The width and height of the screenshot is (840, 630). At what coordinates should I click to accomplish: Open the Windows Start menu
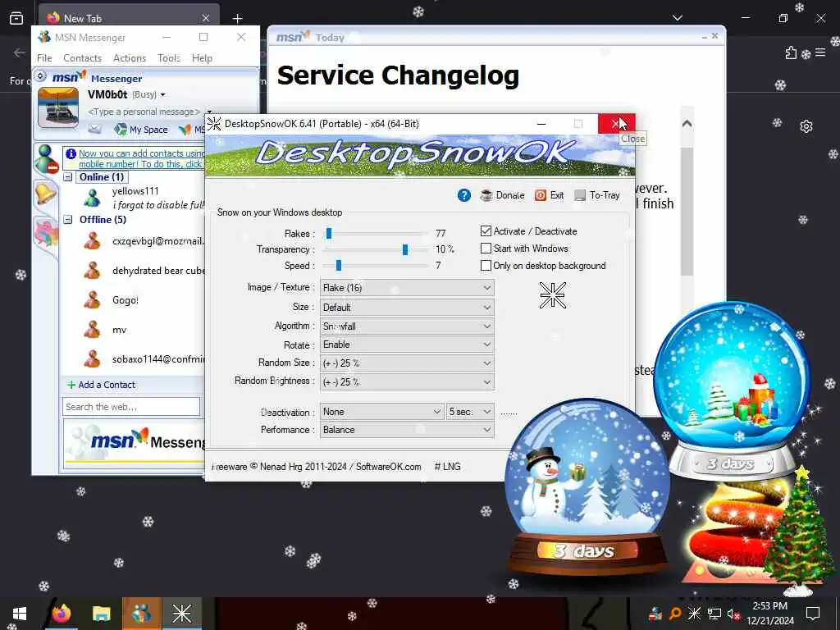(x=20, y=614)
